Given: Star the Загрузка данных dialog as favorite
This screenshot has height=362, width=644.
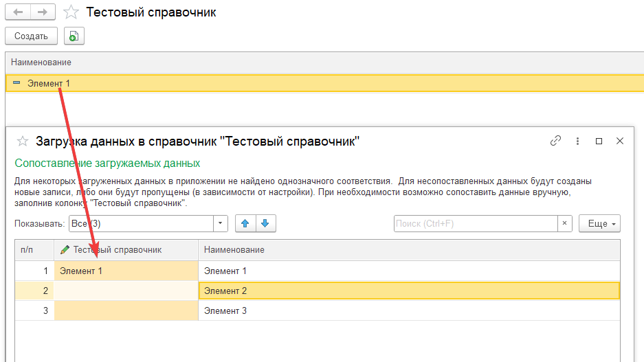Looking at the screenshot, I should [x=23, y=142].
